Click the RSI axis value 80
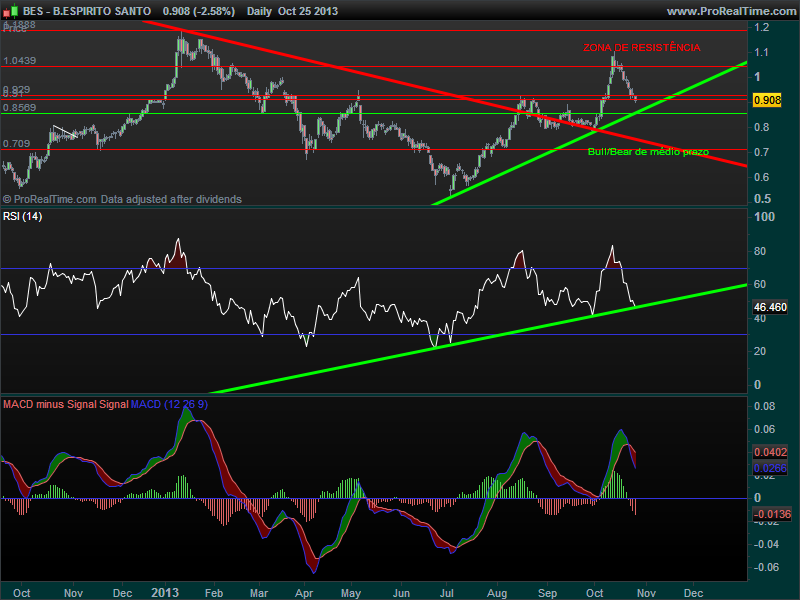Image resolution: width=800 pixels, height=600 pixels. [760, 251]
